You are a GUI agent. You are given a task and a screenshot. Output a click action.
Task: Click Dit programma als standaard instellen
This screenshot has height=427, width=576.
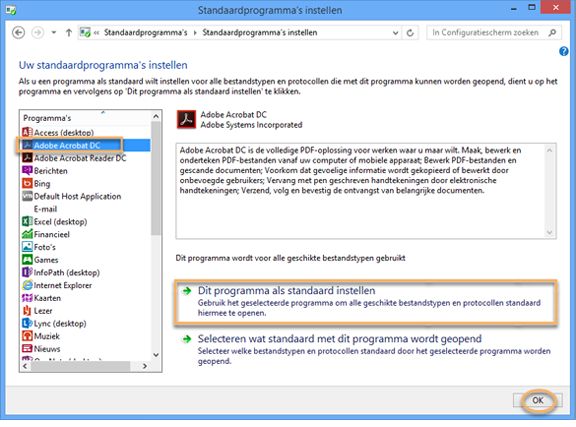[x=287, y=290]
